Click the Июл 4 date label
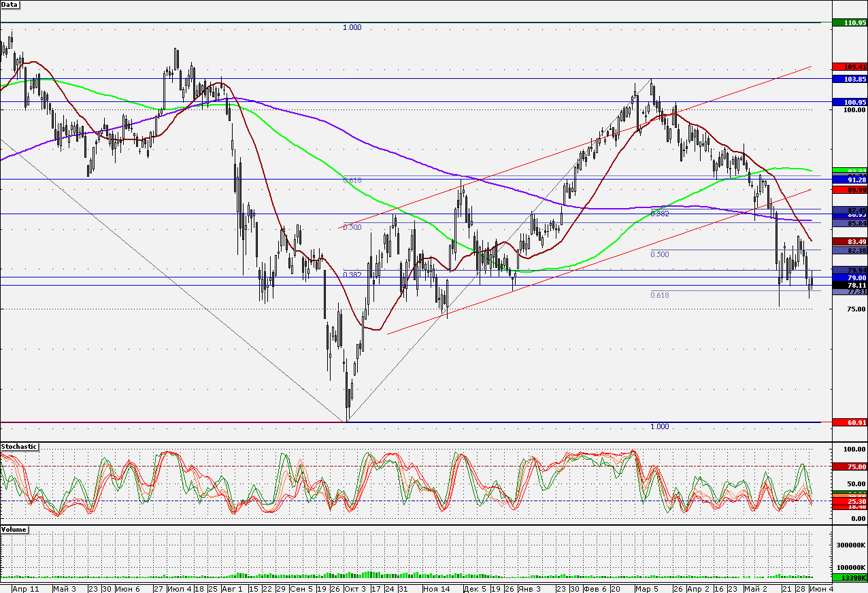Viewport: 868px width, 593px height. coord(180,588)
